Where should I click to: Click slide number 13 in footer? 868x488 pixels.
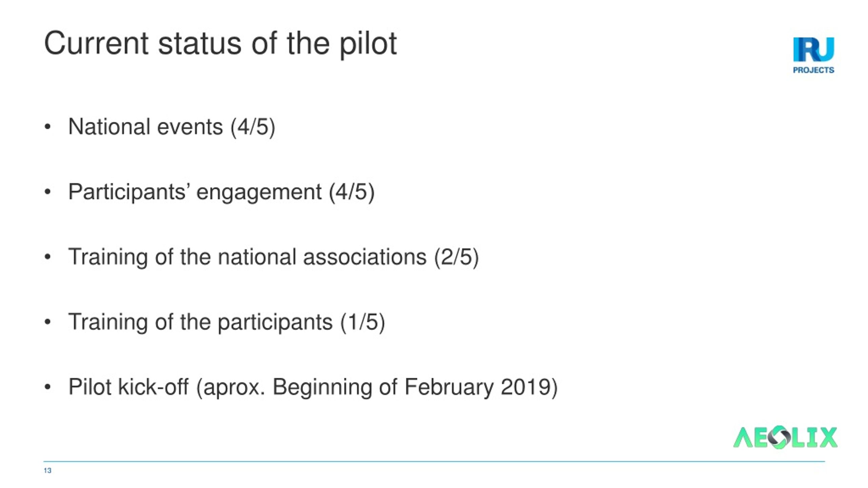(x=47, y=470)
